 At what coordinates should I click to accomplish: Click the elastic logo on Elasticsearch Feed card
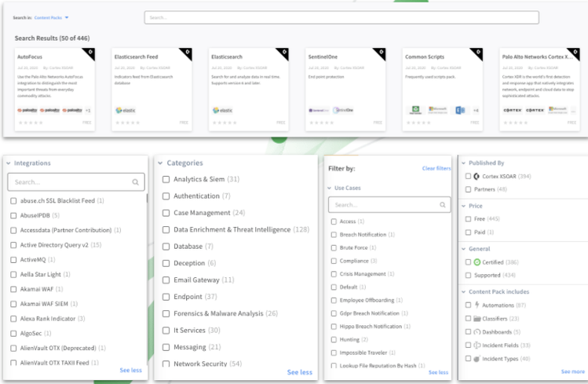pos(126,110)
